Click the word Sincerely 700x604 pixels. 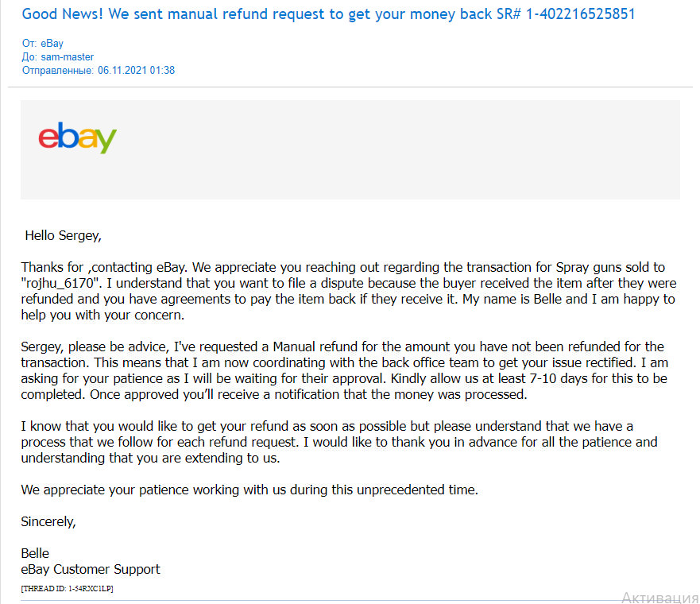(48, 521)
